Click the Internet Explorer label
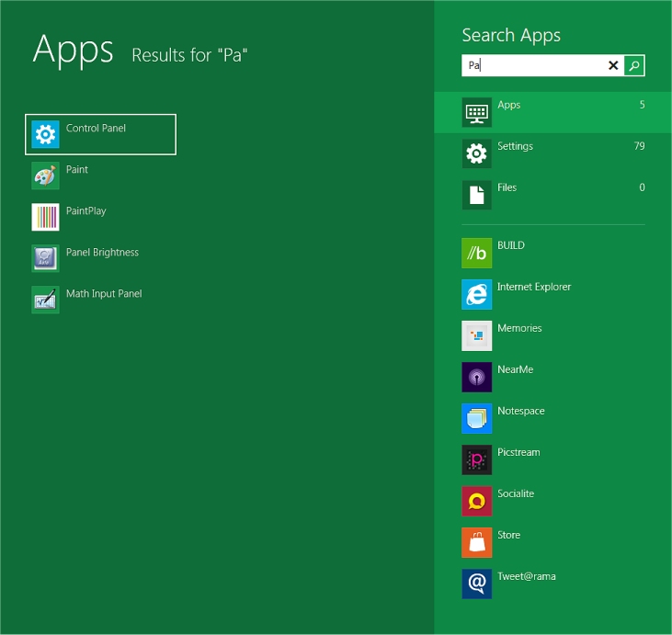The width and height of the screenshot is (672, 635). pos(534,287)
